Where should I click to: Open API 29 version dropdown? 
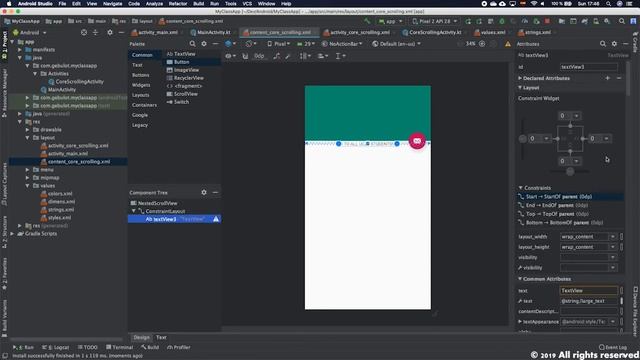coord(306,44)
